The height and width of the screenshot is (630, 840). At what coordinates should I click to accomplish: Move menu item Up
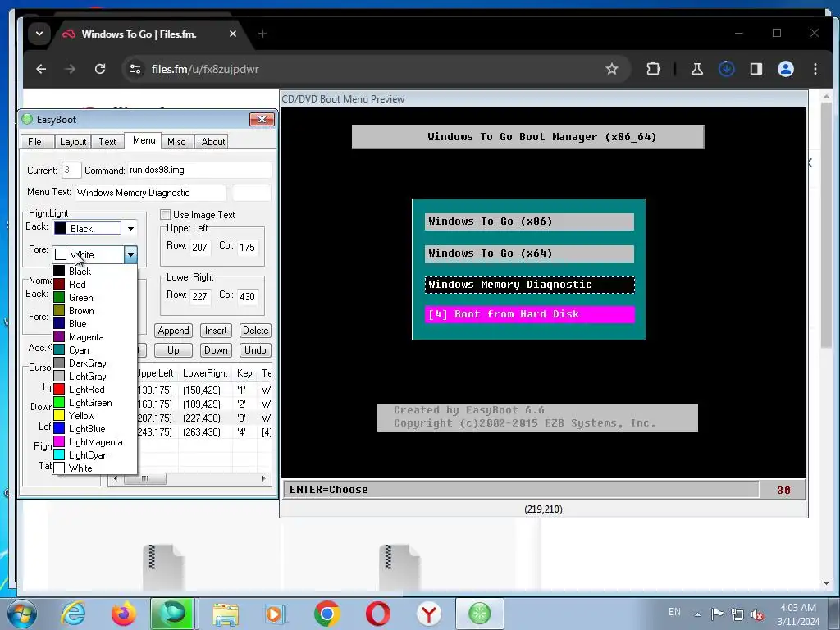(173, 350)
